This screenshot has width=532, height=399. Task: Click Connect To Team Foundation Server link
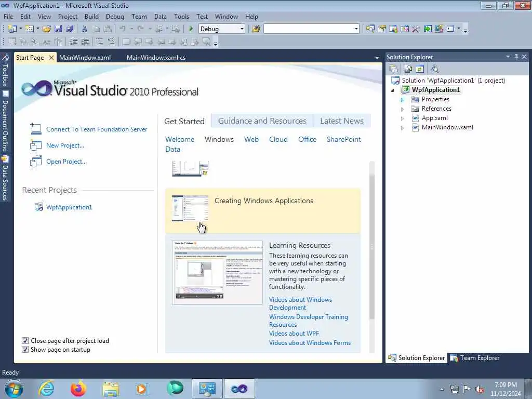pos(97,129)
